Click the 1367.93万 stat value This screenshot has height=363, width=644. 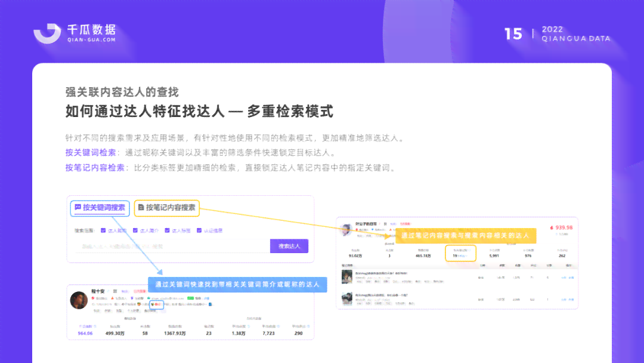175,333
